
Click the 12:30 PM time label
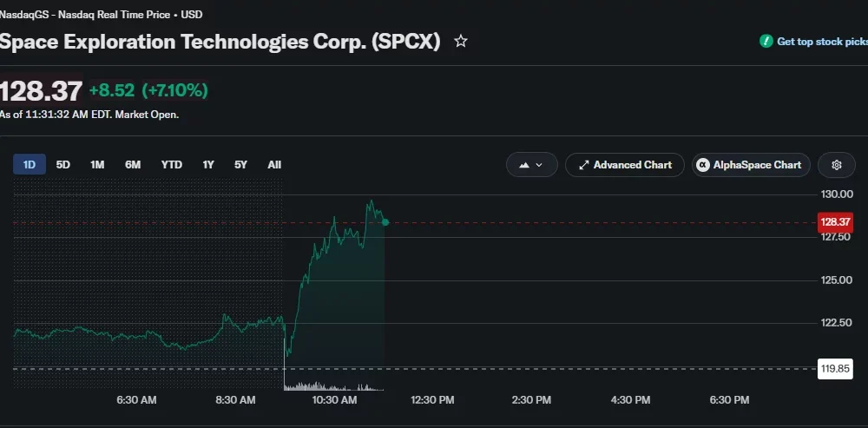pyautogui.click(x=432, y=399)
